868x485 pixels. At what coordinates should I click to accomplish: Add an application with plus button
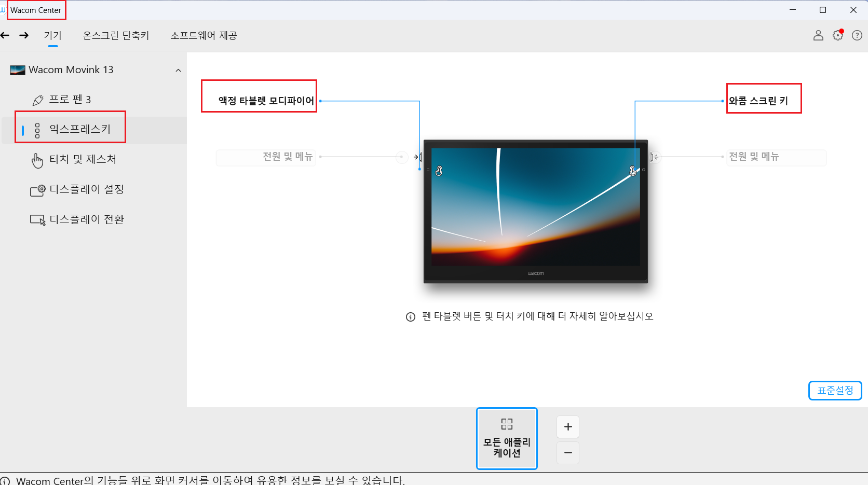click(568, 427)
